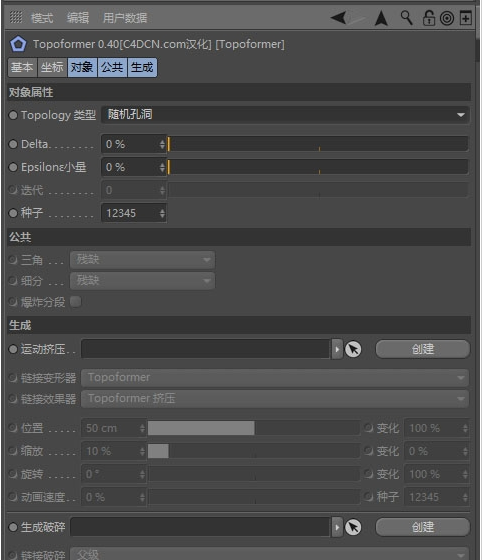Switch to the 基本 tab
Screen dimensions: 484x560
pos(22,67)
